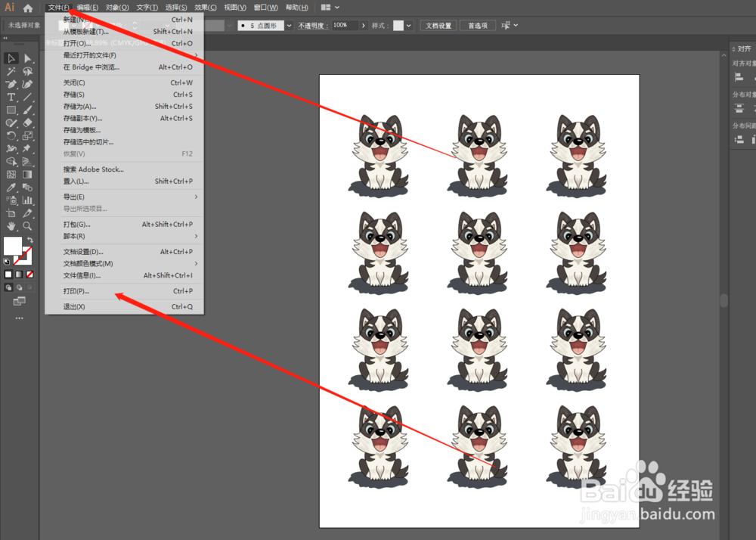This screenshot has height=540, width=756.
Task: Open the 效果(C) menu
Action: coord(206,8)
